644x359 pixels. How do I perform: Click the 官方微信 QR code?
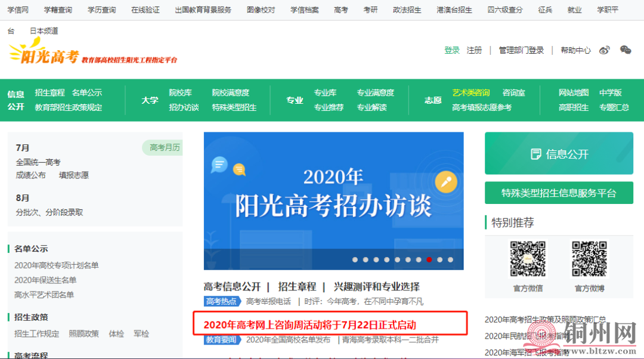pos(528,259)
